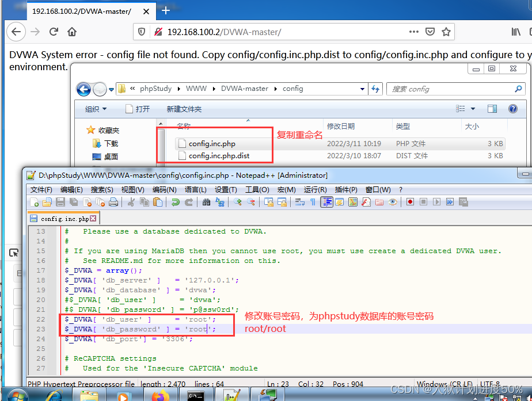Open 插件(P) menu in Notepad++
The width and height of the screenshot is (532, 401).
[345, 190]
